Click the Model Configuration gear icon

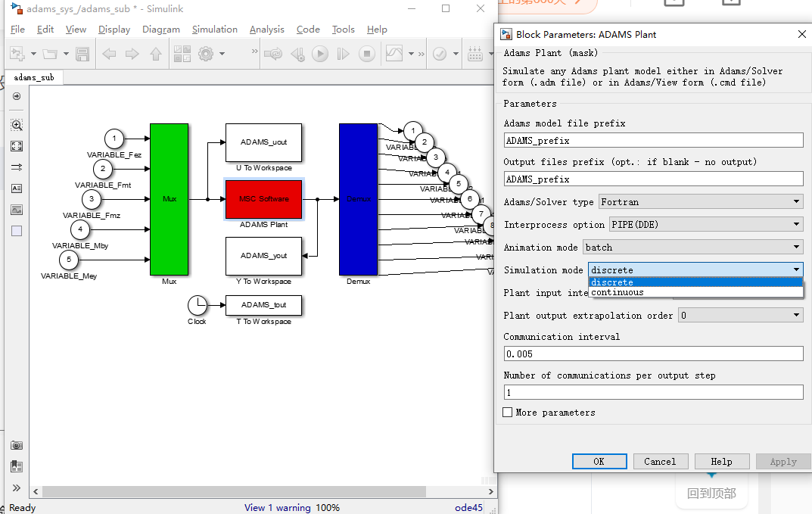(x=206, y=54)
